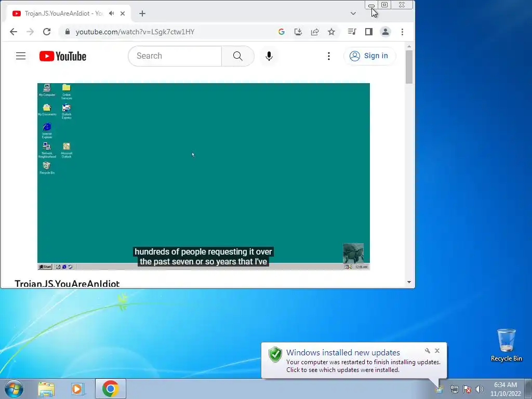532x399 pixels.
Task: Bookmark this page with the star
Action: (331, 32)
